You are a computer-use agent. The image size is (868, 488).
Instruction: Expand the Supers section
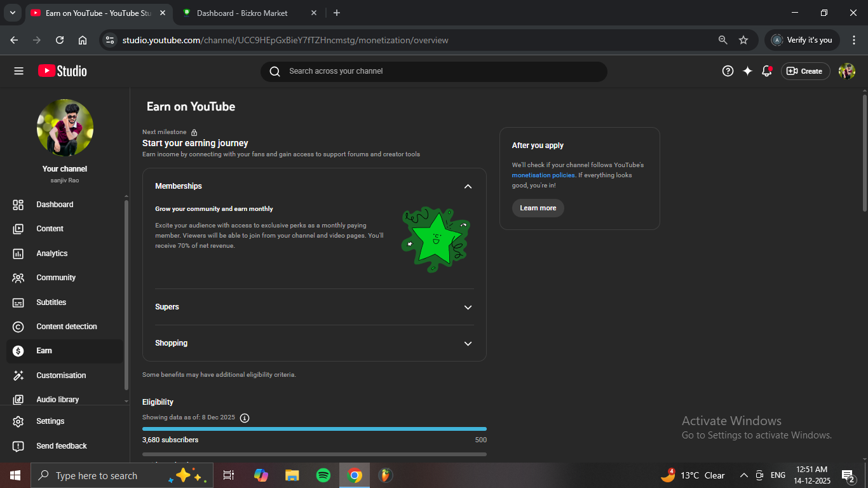(x=468, y=307)
